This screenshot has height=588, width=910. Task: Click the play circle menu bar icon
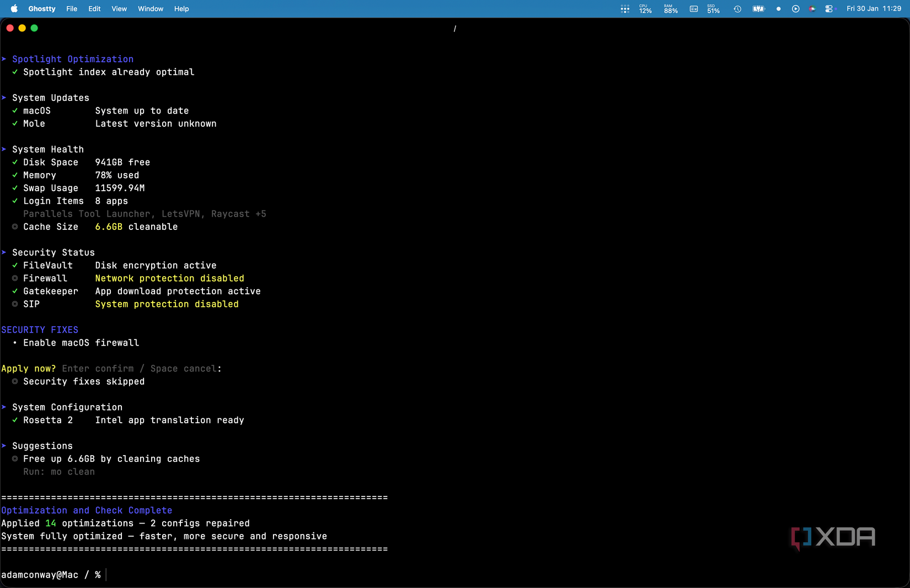pos(795,9)
